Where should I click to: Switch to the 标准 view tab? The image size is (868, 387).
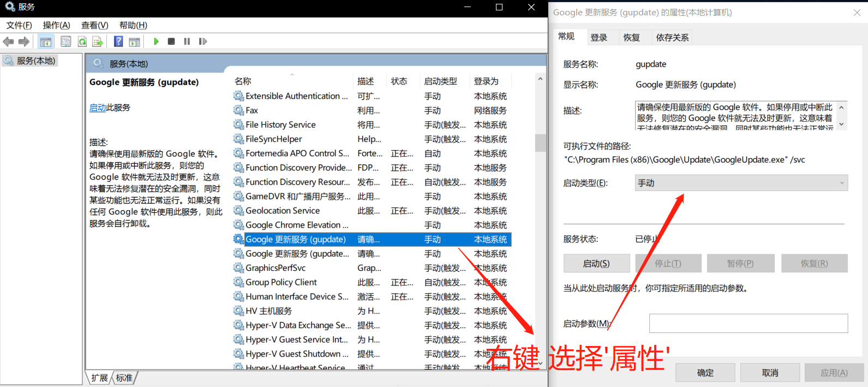pos(124,378)
